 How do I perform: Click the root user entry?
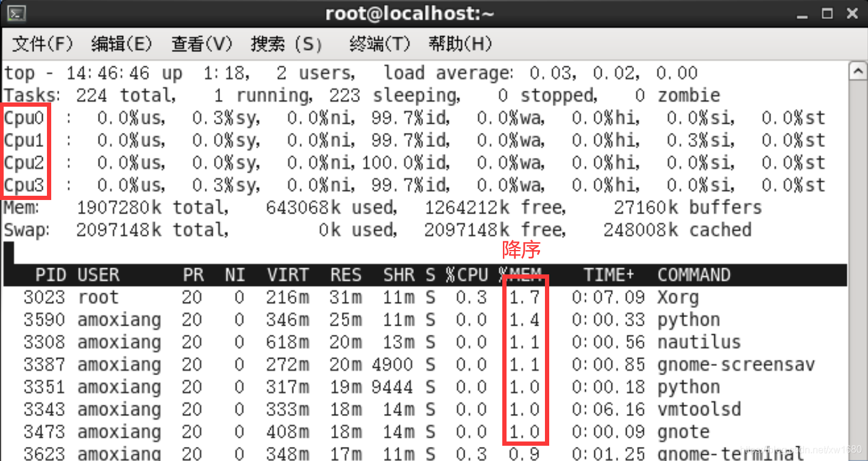coord(98,298)
